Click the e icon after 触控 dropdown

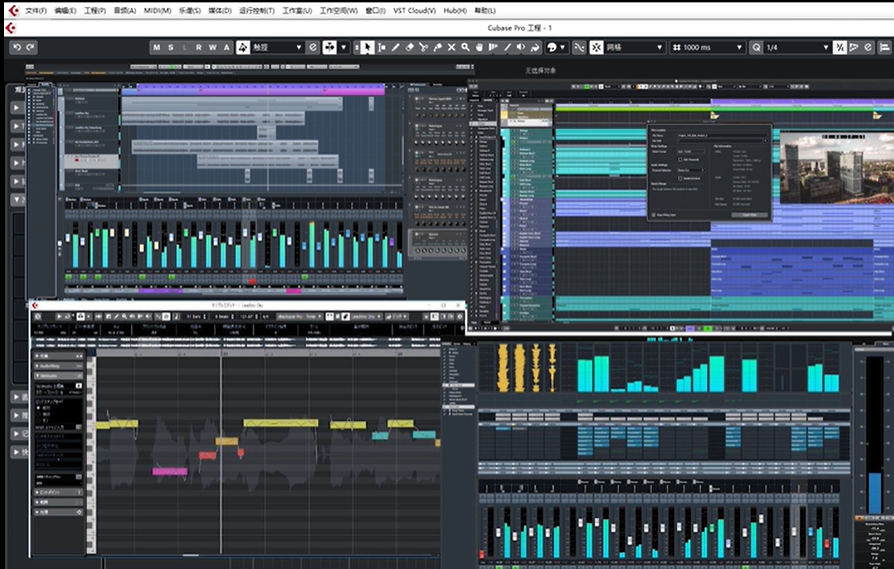(x=313, y=47)
